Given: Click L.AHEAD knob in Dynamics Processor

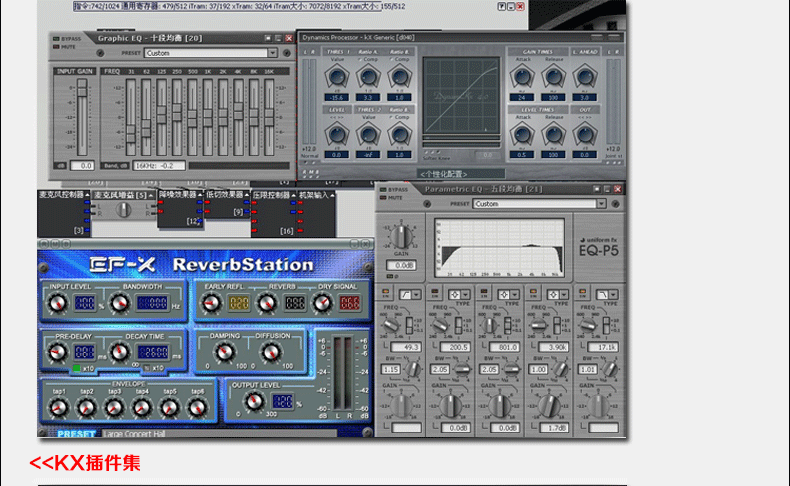Looking at the screenshot, I should (585, 77).
